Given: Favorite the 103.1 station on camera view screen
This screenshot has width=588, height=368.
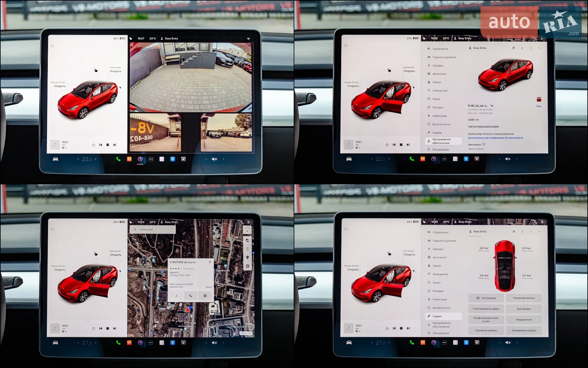Looking at the screenshot, I should [x=93, y=145].
